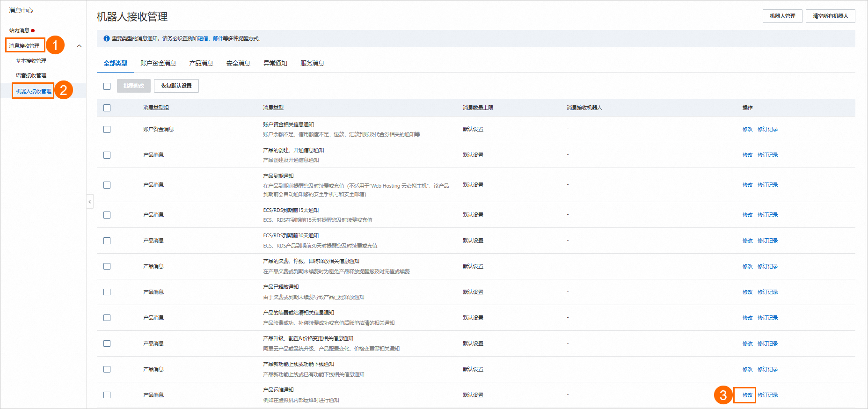Click 修改 for 产品的欠费、停服 row

point(747,266)
